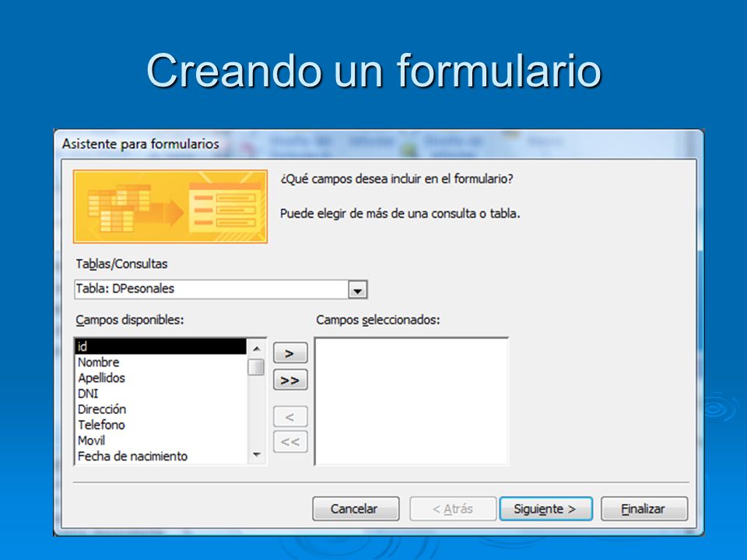
Task: Select the Nombre field
Action: [x=161, y=362]
